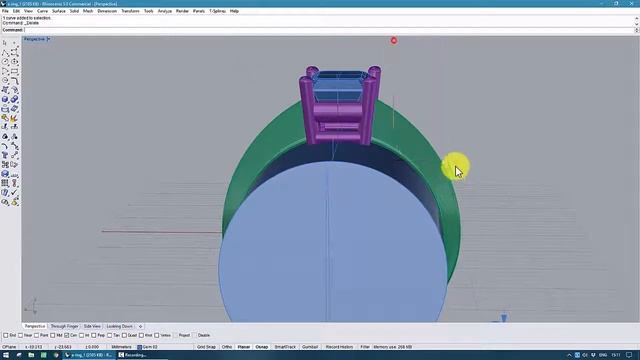The image size is (640, 360).
Task: Toggle Record History in status bar
Action: point(339,347)
